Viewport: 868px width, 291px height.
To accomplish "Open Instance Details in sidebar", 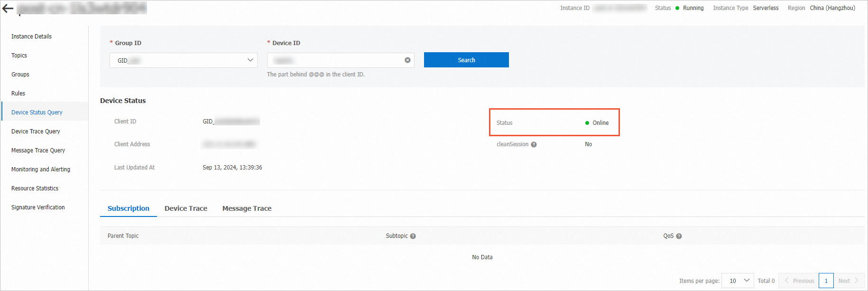I will 31,37.
